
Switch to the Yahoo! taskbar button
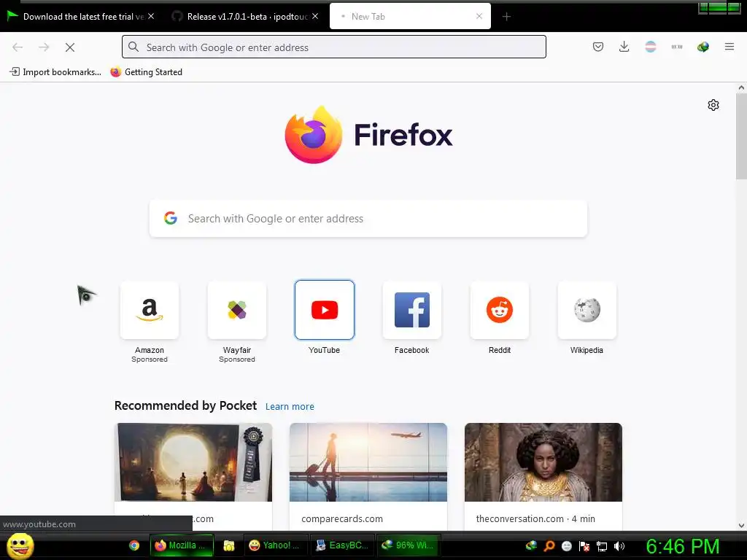[x=276, y=545]
